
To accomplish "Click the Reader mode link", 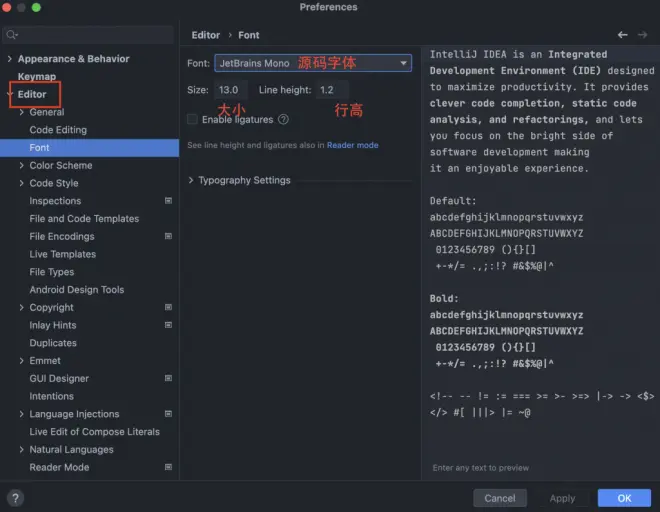I will pos(353,145).
